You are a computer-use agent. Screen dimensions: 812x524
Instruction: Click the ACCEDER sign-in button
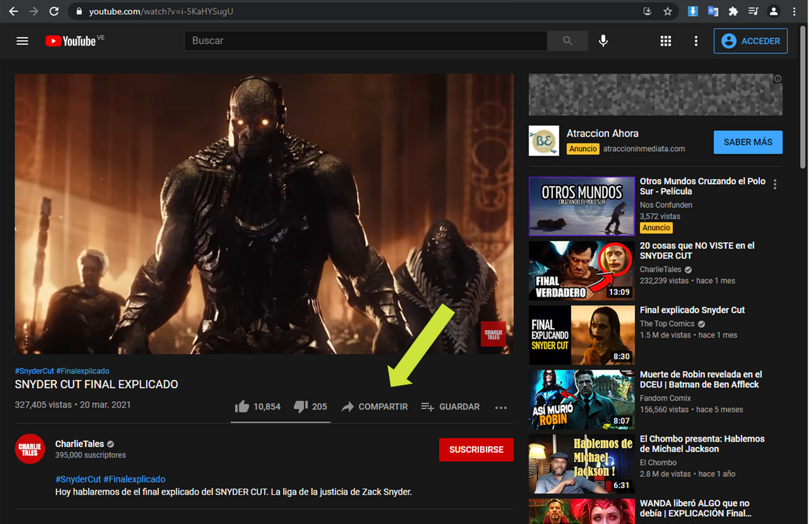pos(750,41)
